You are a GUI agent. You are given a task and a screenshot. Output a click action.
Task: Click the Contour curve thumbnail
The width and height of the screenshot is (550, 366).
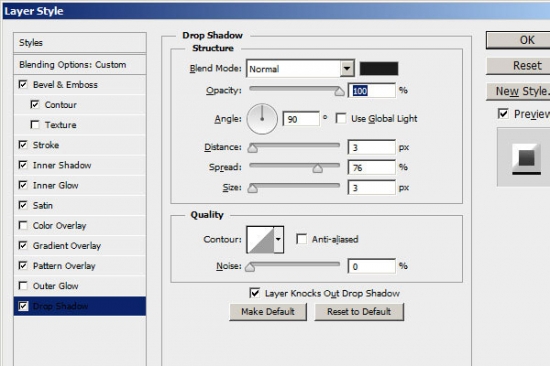(260, 240)
